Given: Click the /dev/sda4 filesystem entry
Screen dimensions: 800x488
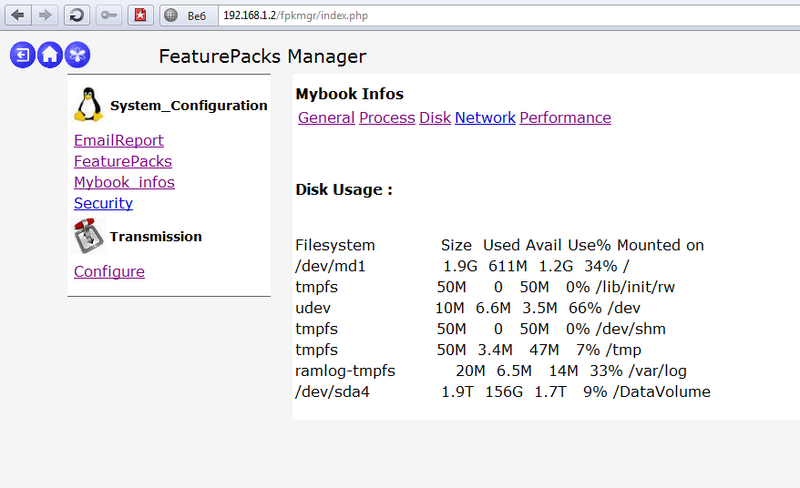Looking at the screenshot, I should coord(333,392).
